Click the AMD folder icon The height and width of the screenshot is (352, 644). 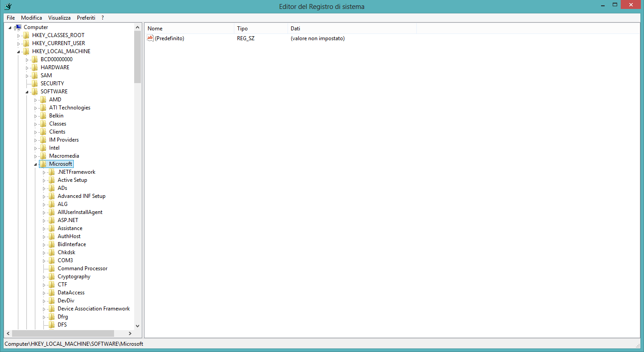pos(43,100)
